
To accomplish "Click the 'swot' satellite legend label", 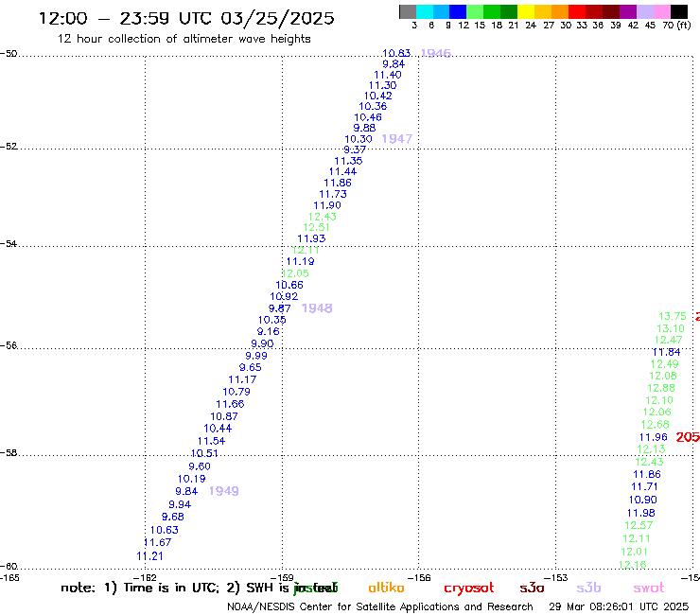I will click(x=649, y=588).
